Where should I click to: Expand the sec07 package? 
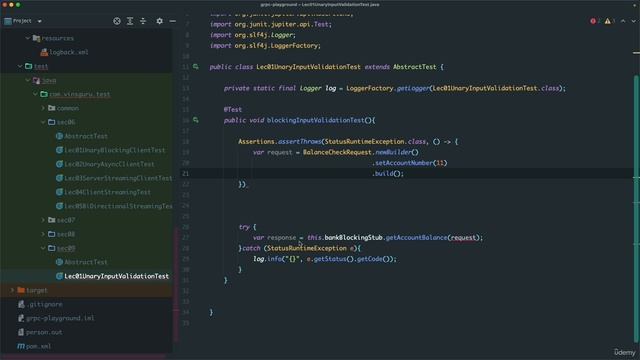[43, 220]
